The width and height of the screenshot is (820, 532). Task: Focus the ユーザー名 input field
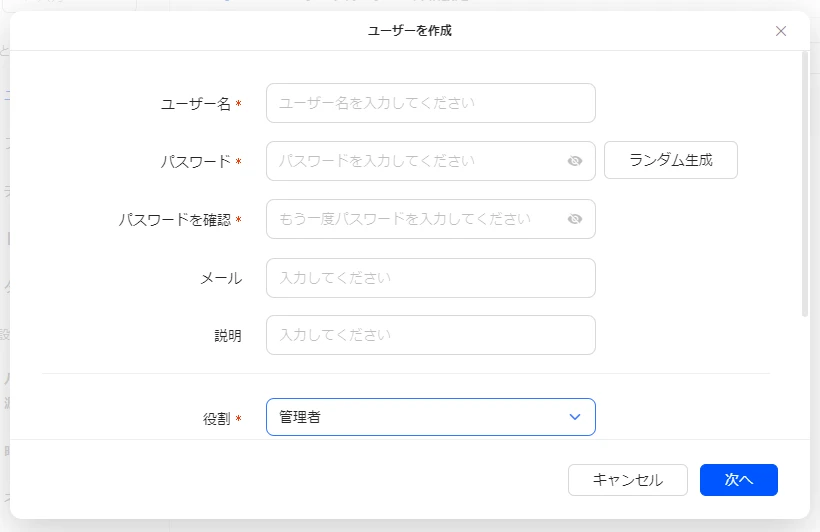coord(430,103)
